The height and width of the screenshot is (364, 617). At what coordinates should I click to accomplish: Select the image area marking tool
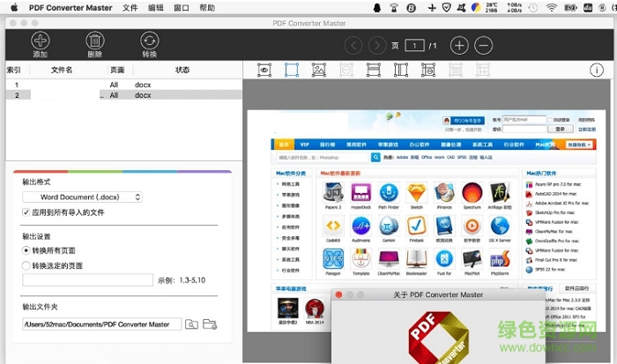pos(319,70)
